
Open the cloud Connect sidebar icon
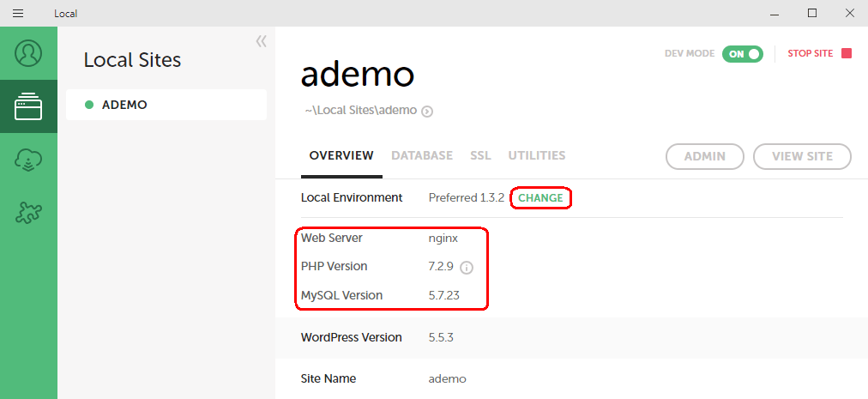coord(28,160)
